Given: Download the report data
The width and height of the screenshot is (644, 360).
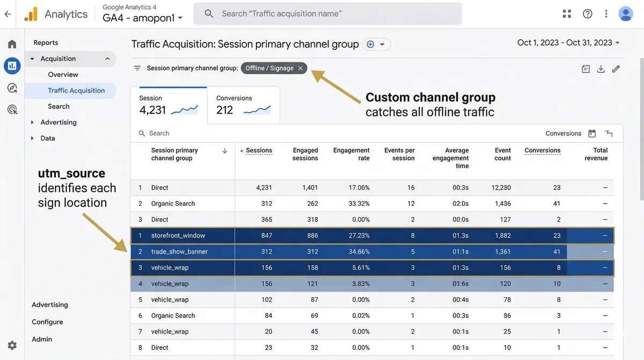Looking at the screenshot, I should (x=601, y=69).
